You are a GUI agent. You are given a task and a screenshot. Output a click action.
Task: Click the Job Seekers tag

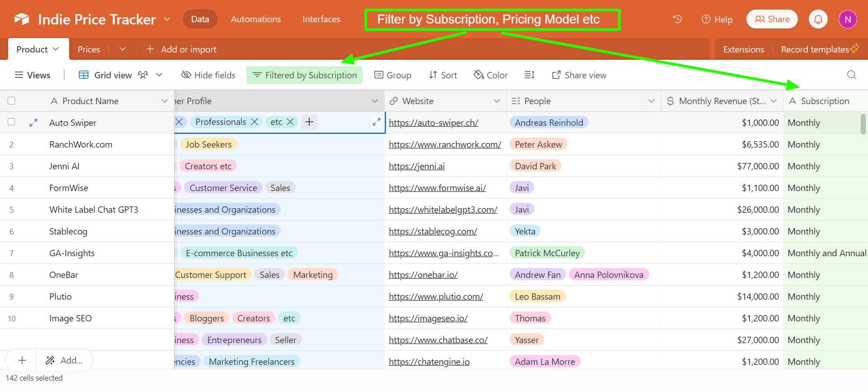point(208,144)
